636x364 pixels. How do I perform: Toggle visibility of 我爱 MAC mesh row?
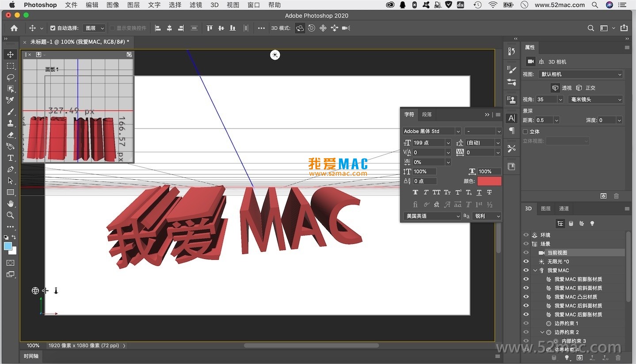(526, 270)
